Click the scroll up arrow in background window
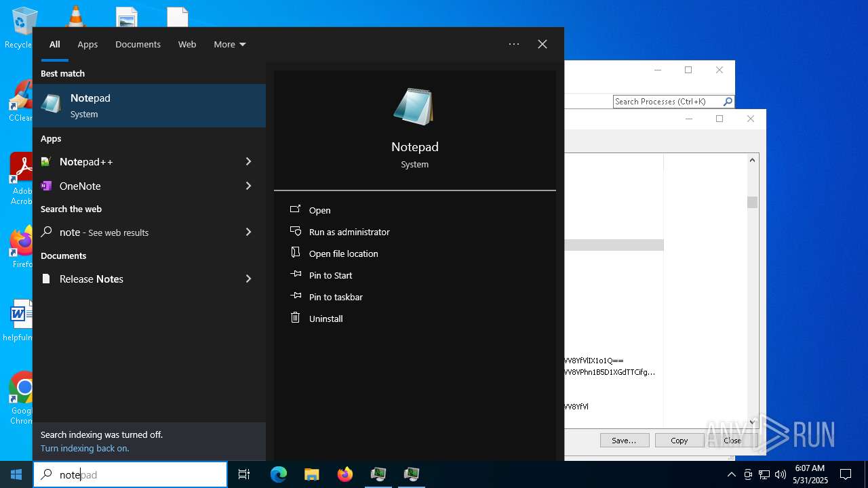 coord(752,160)
